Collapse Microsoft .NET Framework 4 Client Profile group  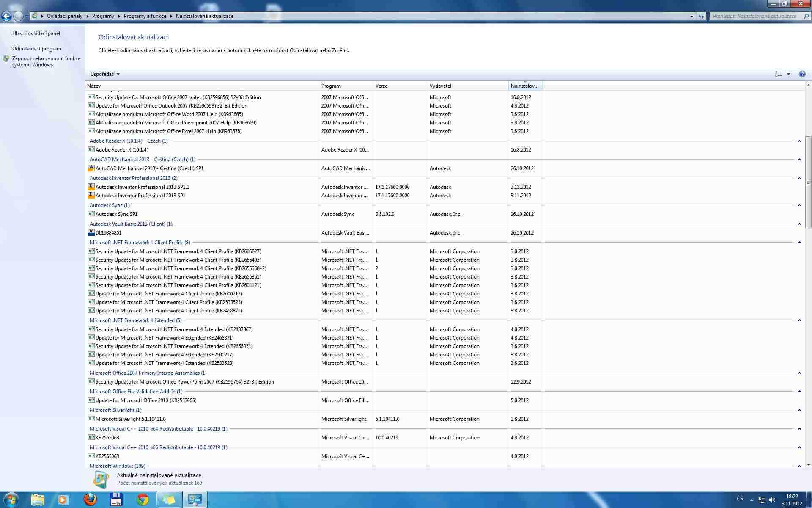pos(799,243)
